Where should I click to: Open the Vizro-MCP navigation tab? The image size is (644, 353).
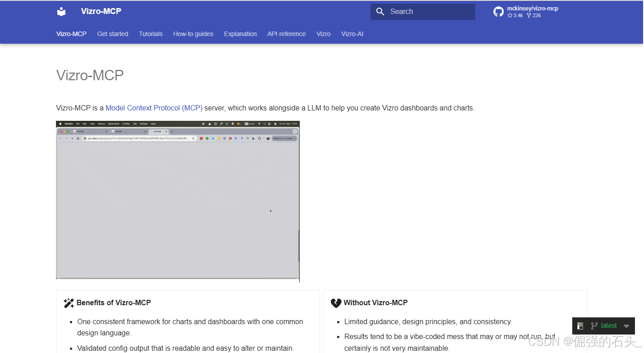tap(71, 34)
